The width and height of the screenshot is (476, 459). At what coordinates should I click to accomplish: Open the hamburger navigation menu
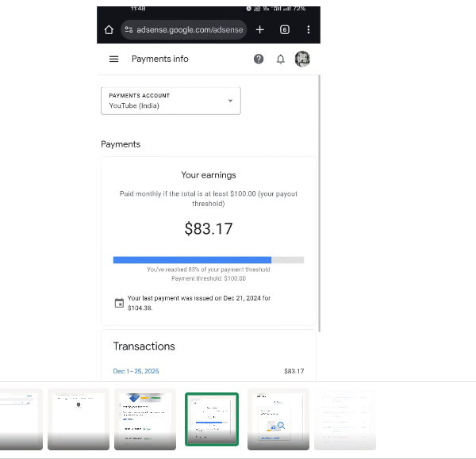pos(113,59)
